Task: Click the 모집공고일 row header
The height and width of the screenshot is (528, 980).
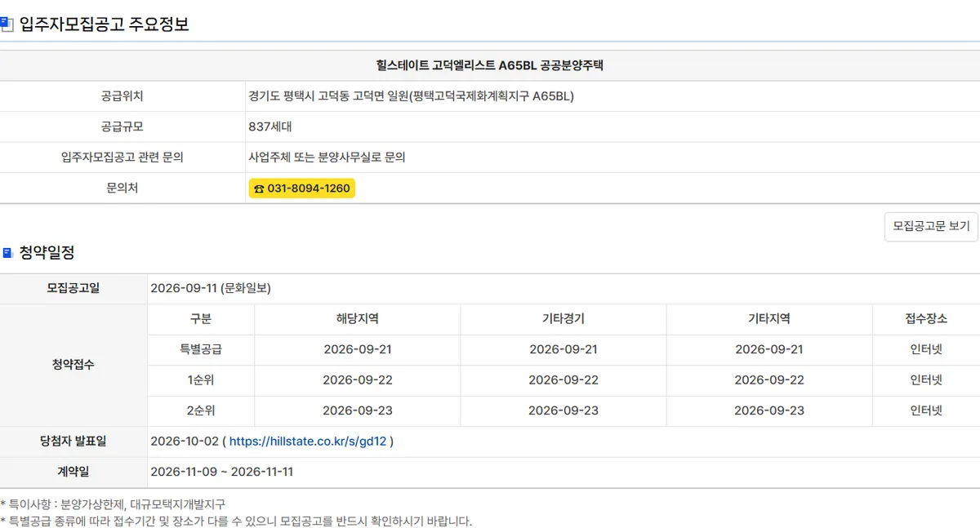Action: [73, 288]
